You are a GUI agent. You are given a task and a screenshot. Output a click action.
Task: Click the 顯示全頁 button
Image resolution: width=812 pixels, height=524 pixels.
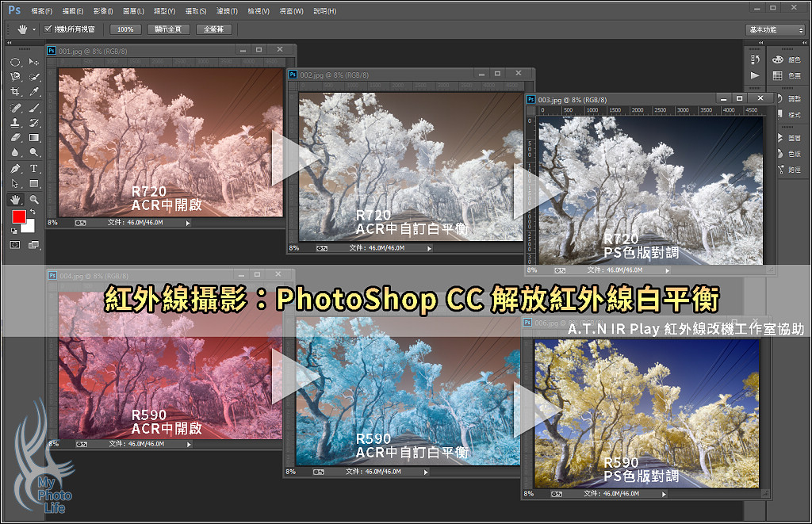point(169,29)
